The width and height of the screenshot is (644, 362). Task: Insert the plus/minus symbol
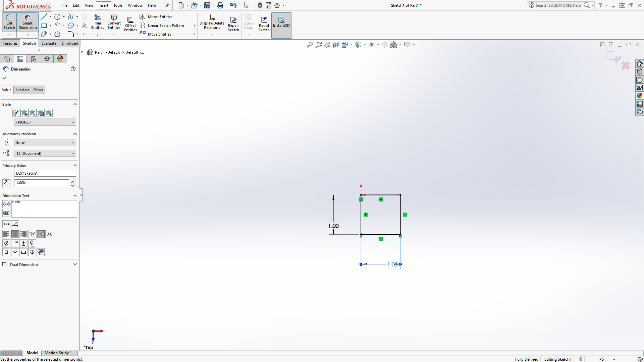[23, 243]
